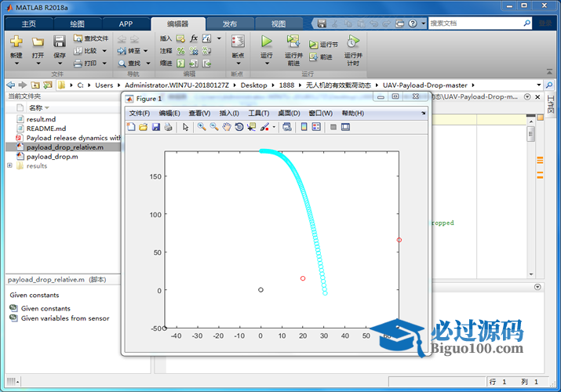561x392 pixels.
Task: Click the 查找文件 button in ribbon
Action: 91,38
